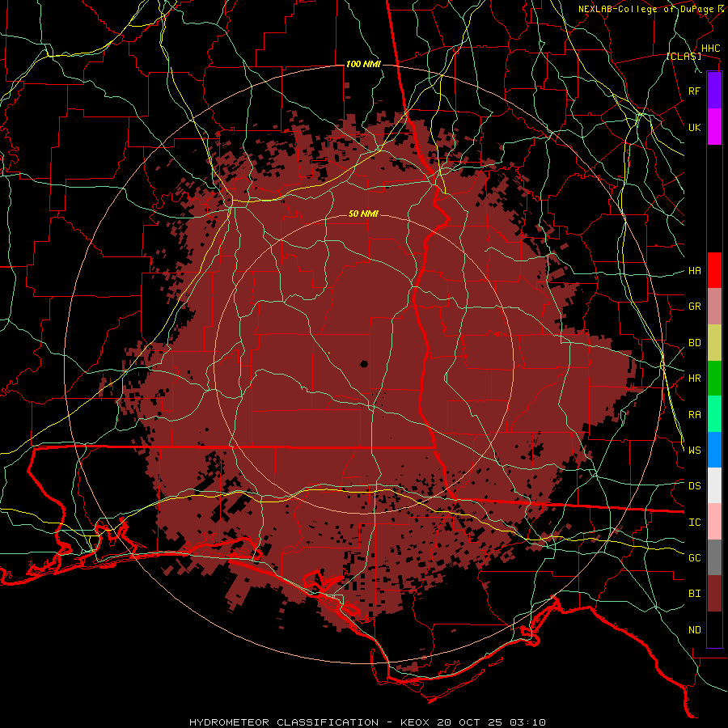Click the GC legend label

pyautogui.click(x=694, y=558)
